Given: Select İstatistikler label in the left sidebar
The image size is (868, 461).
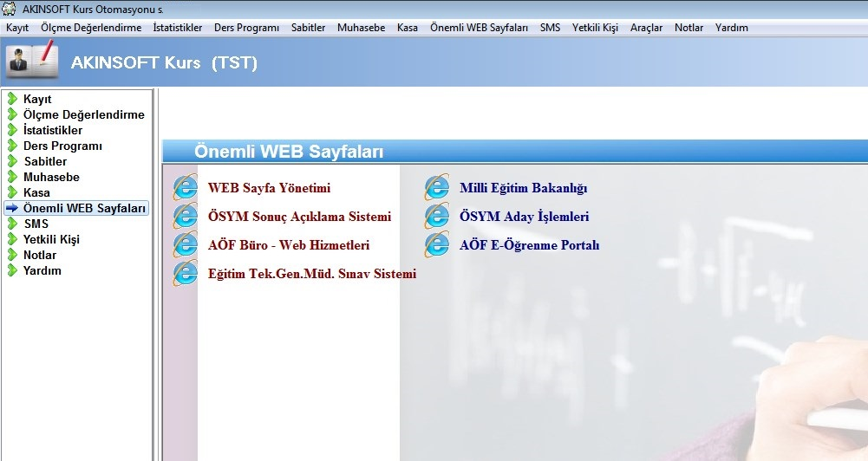Looking at the screenshot, I should tap(53, 130).
